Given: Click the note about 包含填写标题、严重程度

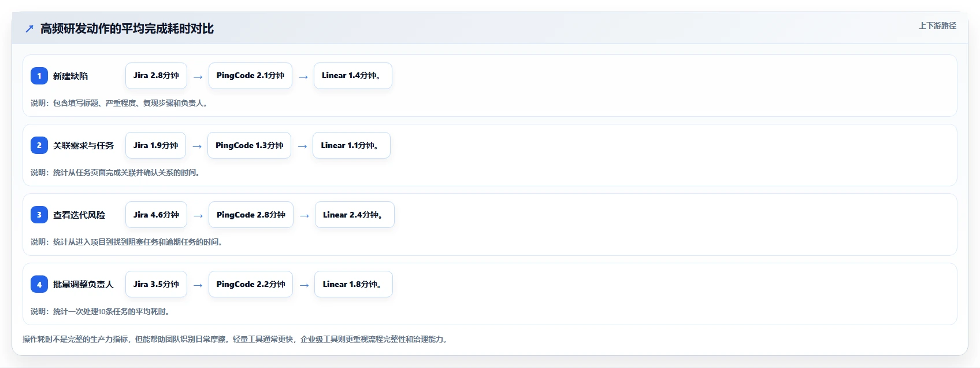Looking at the screenshot, I should [x=120, y=103].
